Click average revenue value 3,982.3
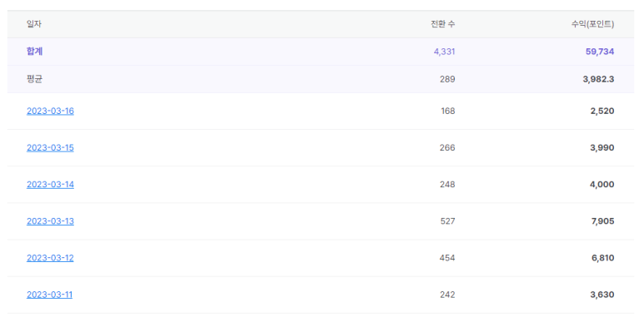Screen dimensions: 644x322 click(x=598, y=79)
